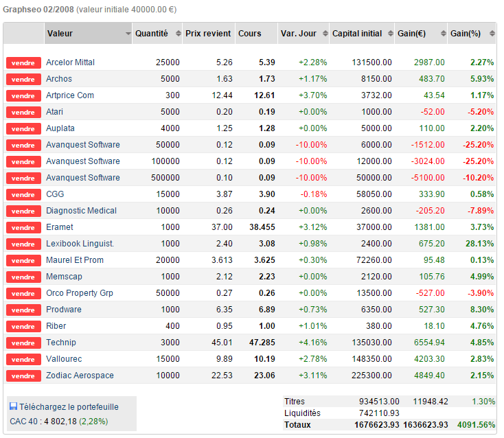504x438 pixels.
Task: Click the sort arrow in Valeur header
Action: point(128,34)
